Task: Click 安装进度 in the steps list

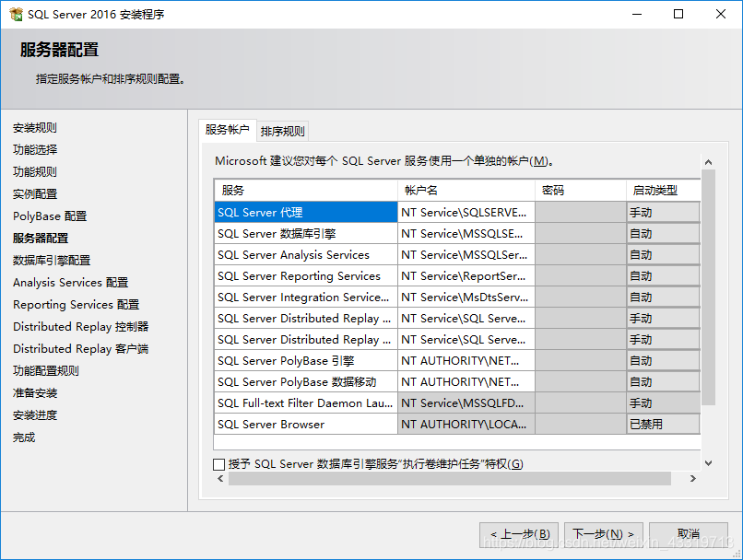Action: pos(35,415)
